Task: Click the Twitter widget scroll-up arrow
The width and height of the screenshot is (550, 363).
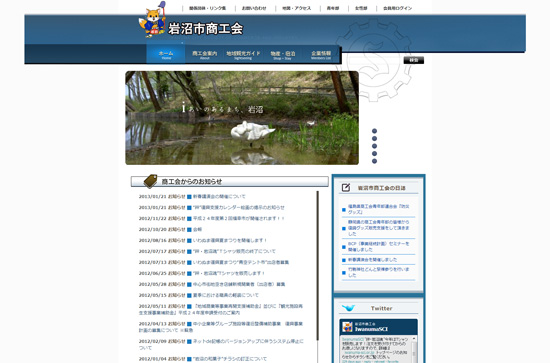Action: [414, 339]
